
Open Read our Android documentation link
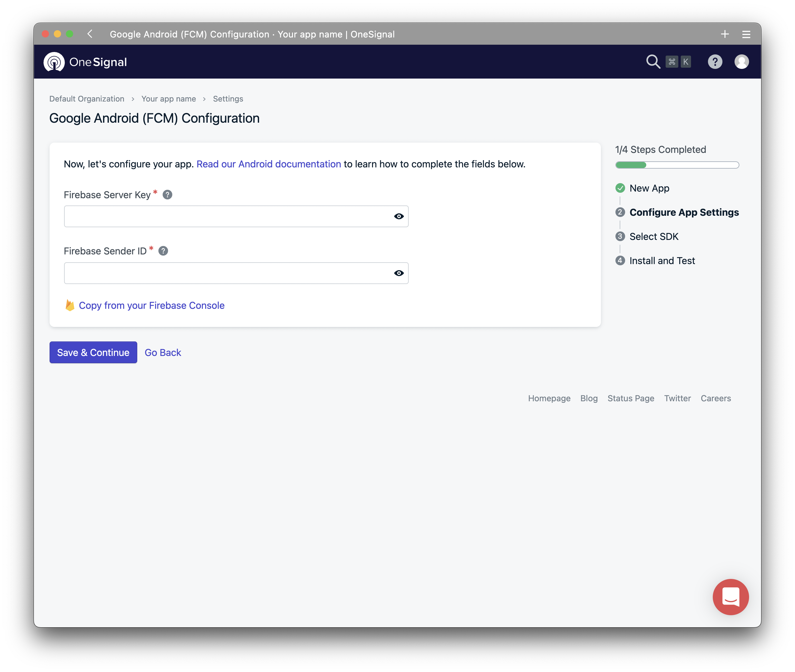(x=268, y=164)
